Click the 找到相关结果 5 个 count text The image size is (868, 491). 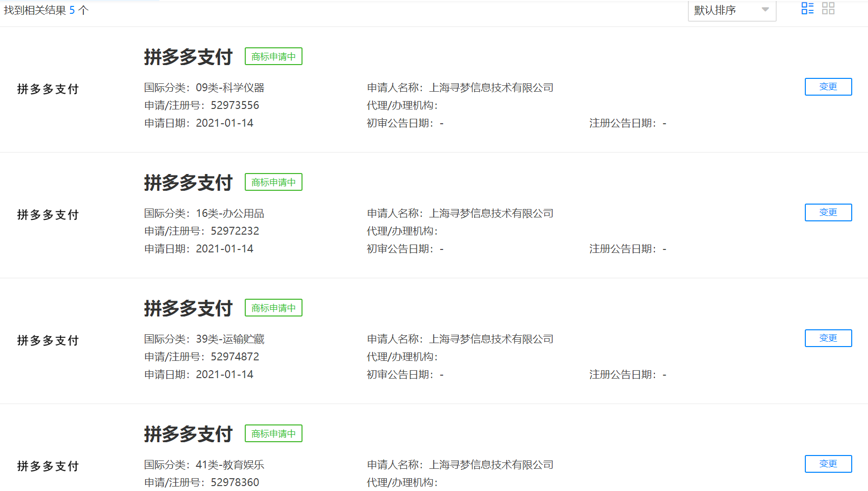46,10
